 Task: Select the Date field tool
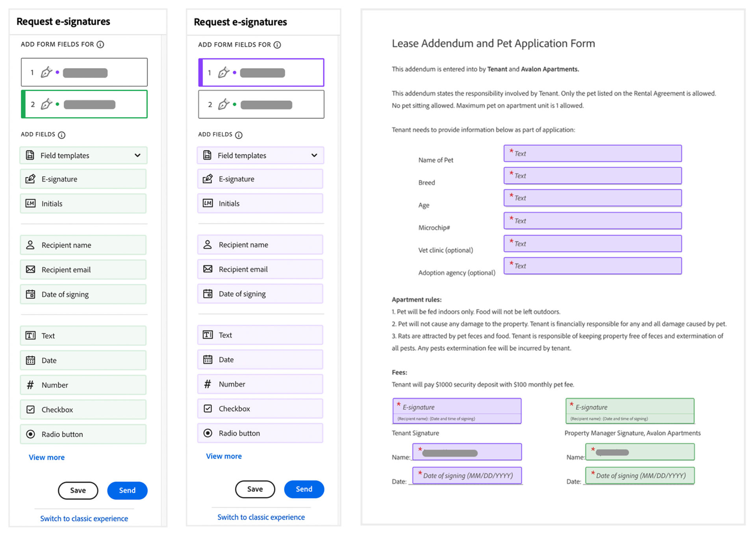tap(83, 360)
